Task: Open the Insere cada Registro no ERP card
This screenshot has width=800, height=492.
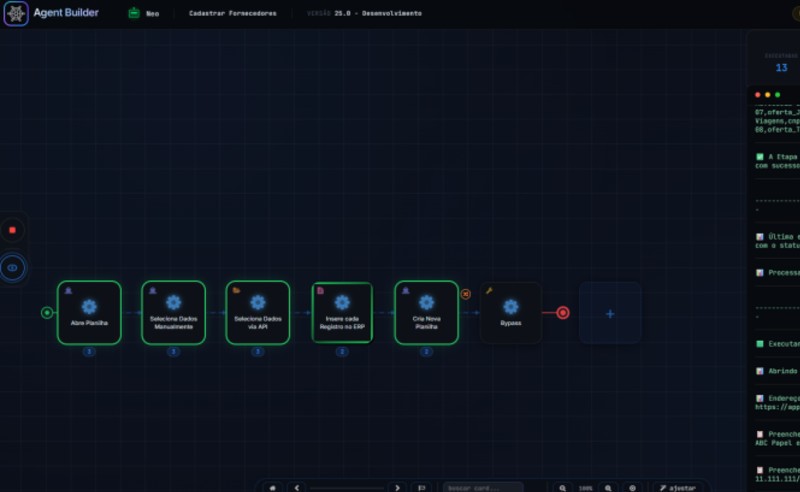Action: tap(342, 312)
